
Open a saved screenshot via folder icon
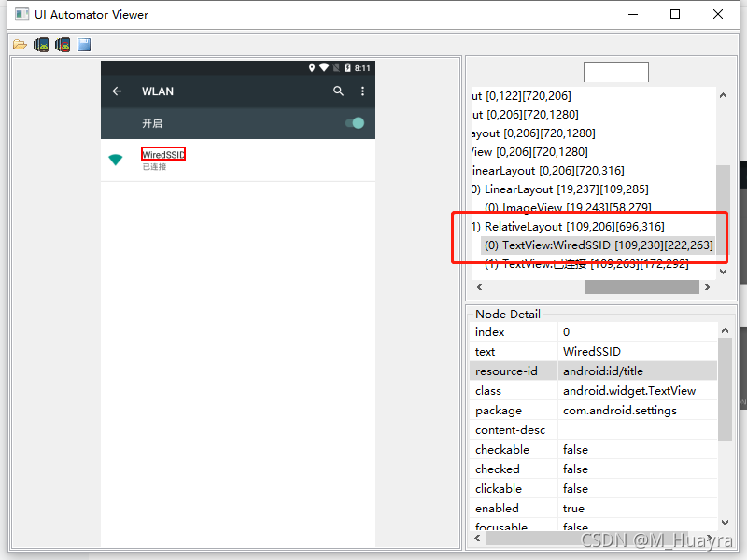pyautogui.click(x=20, y=45)
